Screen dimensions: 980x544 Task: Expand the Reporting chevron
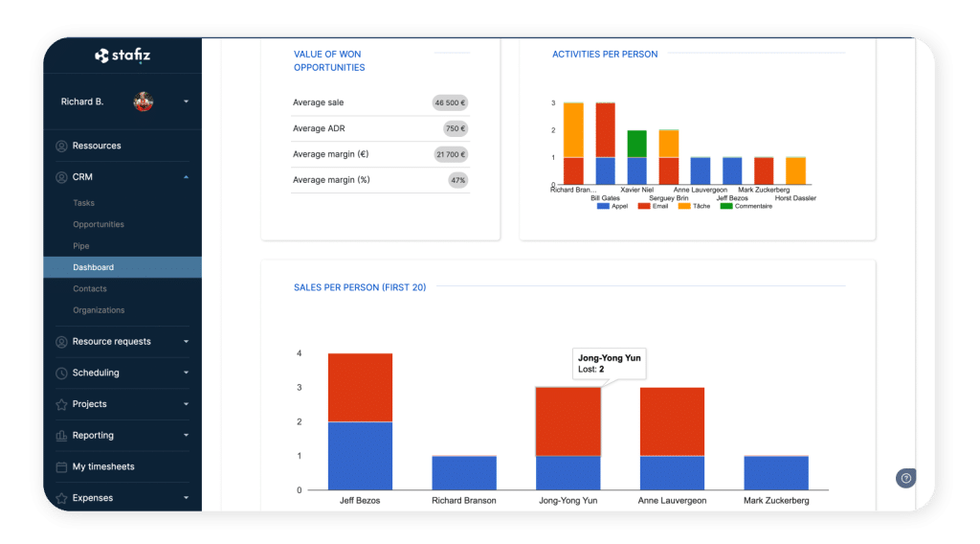pos(187,435)
